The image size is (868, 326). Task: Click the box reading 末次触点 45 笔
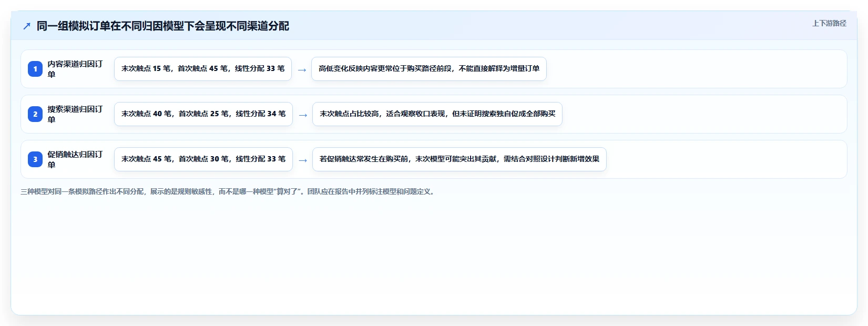click(x=203, y=159)
